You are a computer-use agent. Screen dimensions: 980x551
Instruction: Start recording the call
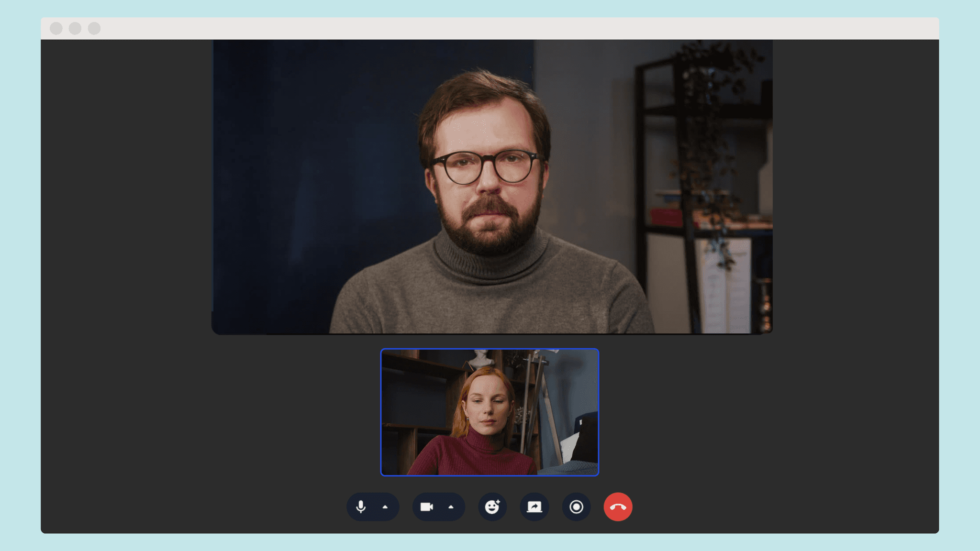[576, 507]
